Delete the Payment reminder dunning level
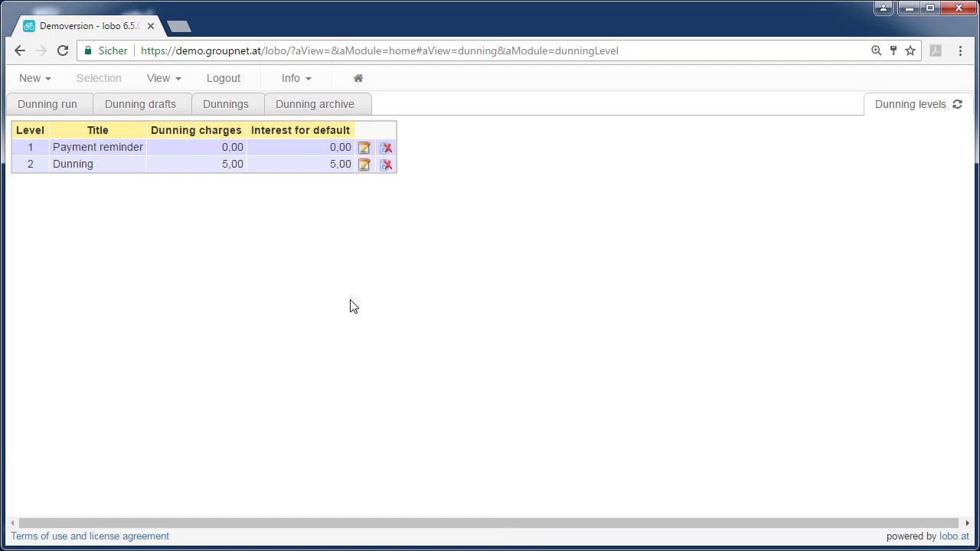Screen dimensions: 980x551 click(386, 148)
